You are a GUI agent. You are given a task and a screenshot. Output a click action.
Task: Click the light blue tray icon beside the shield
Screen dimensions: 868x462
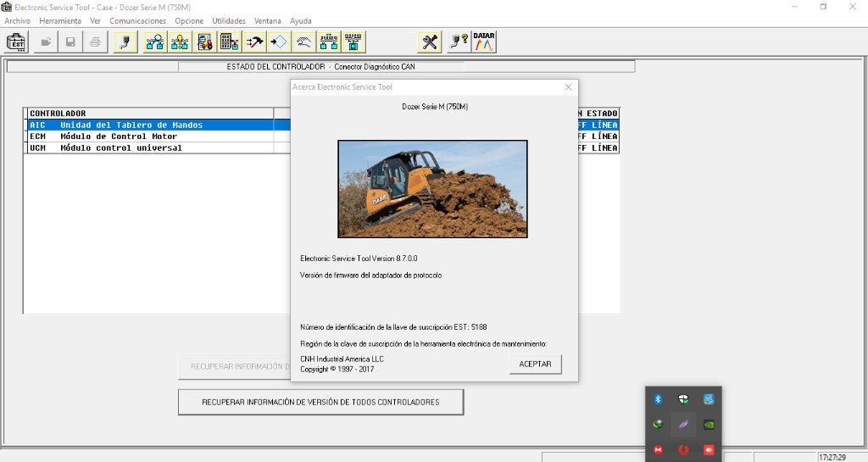709,399
